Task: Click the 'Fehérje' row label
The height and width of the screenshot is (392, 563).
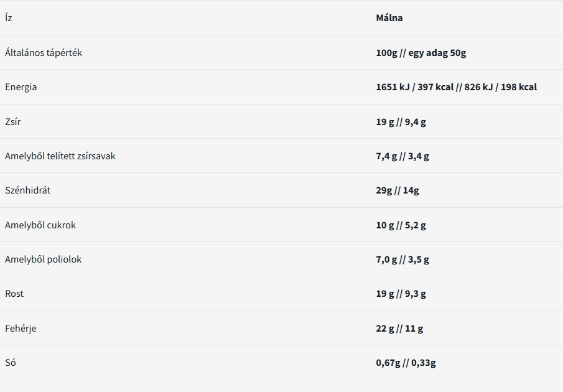Action: click(21, 329)
